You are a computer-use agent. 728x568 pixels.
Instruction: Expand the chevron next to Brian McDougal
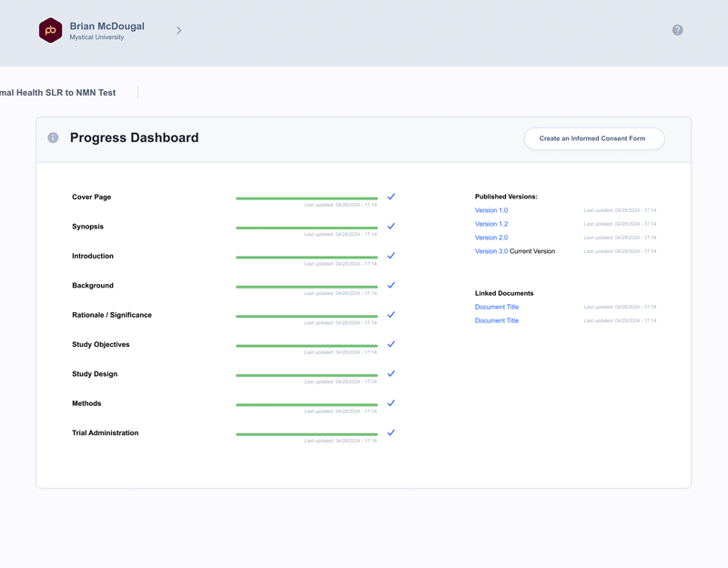pos(178,31)
